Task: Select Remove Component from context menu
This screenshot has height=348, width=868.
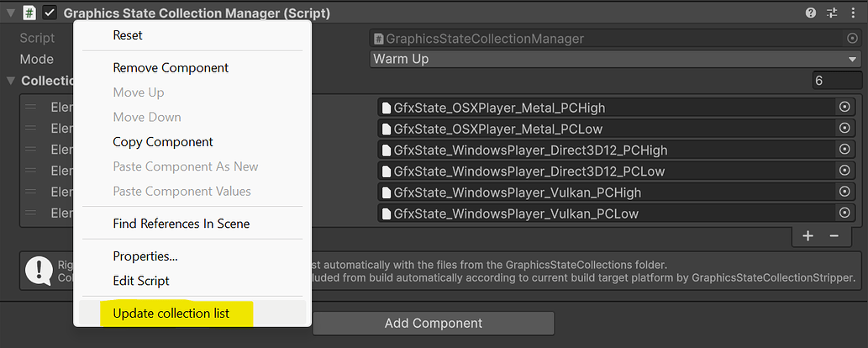Action: (x=171, y=67)
